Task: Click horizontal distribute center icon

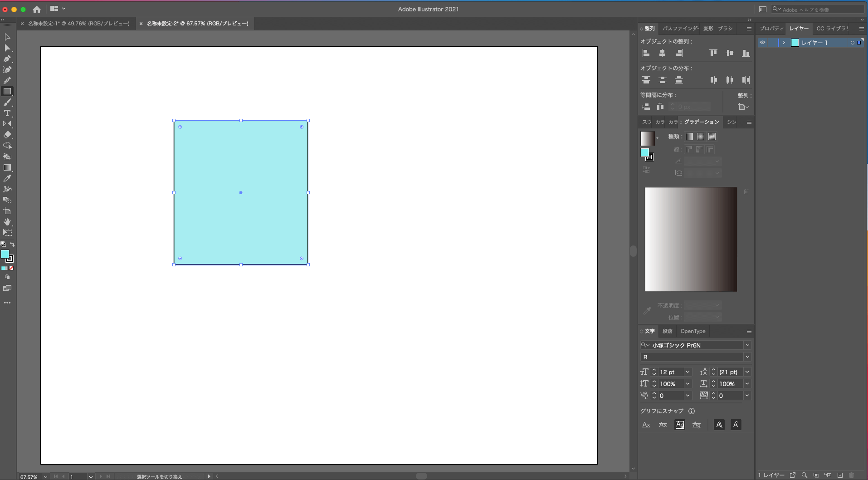Action: (x=729, y=80)
